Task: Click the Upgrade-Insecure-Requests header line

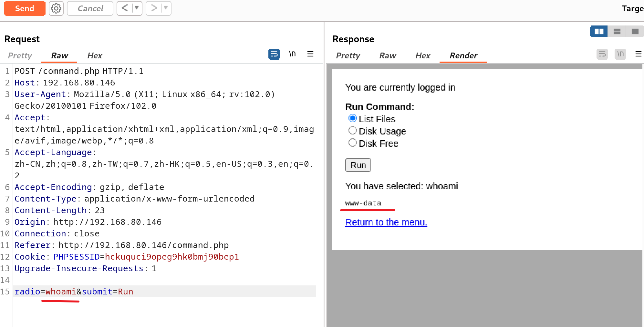Action: tap(86, 268)
